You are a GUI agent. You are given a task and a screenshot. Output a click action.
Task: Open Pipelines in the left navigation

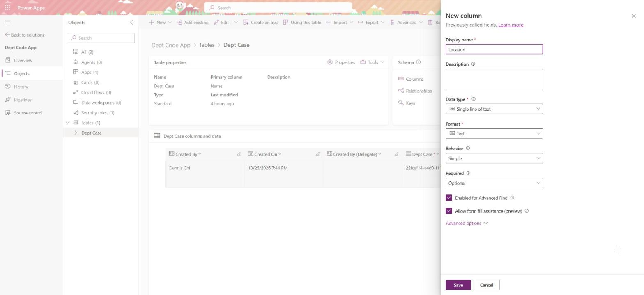click(23, 100)
